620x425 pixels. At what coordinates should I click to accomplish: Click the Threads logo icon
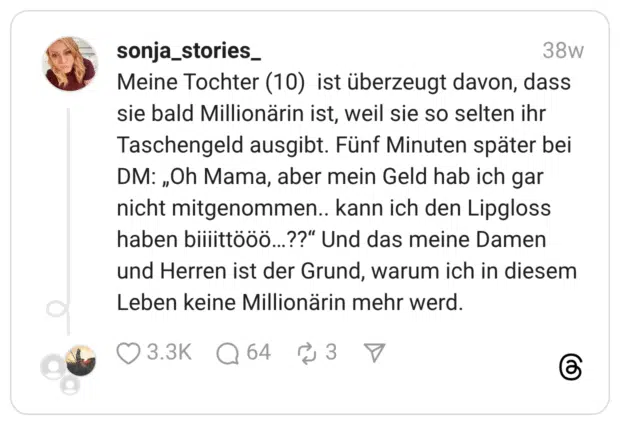coord(570,367)
